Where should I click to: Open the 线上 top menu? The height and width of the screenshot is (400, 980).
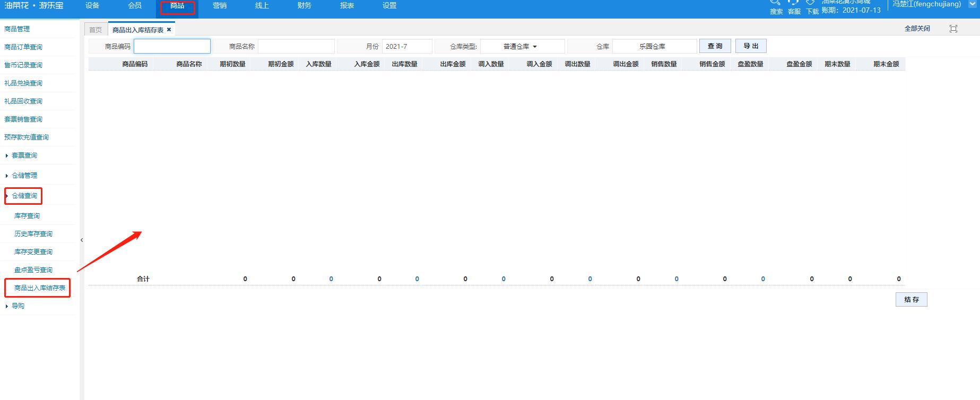coord(262,5)
